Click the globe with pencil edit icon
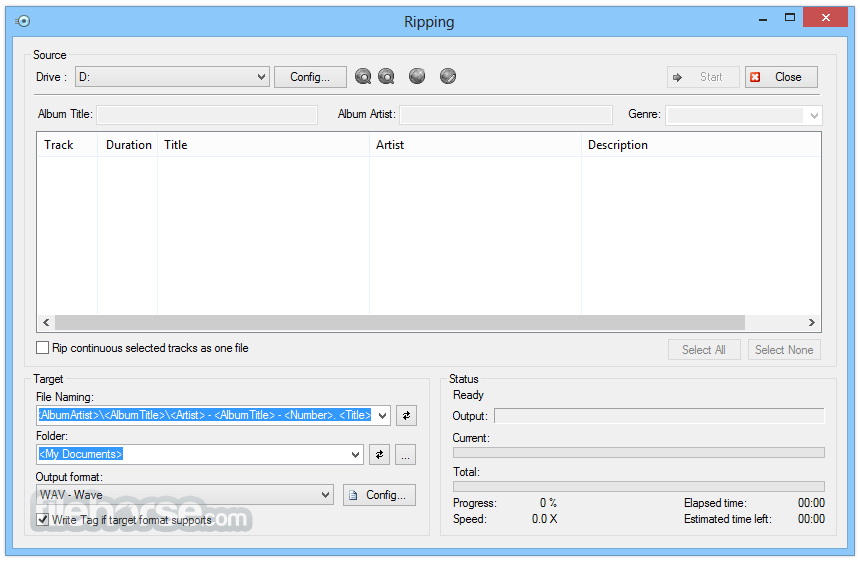The width and height of the screenshot is (860, 562). (x=448, y=76)
